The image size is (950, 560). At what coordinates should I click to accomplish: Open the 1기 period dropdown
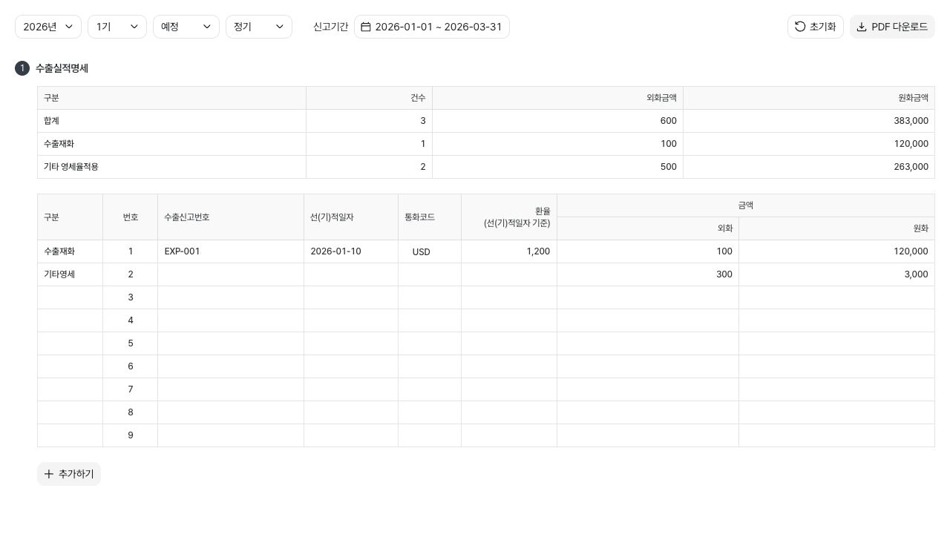coord(117,27)
